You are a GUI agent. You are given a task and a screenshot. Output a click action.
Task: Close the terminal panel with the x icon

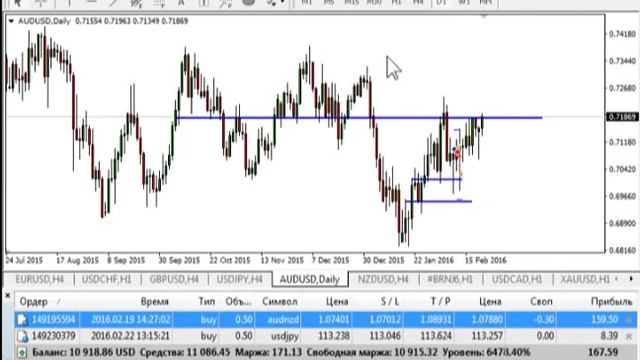coord(7,295)
